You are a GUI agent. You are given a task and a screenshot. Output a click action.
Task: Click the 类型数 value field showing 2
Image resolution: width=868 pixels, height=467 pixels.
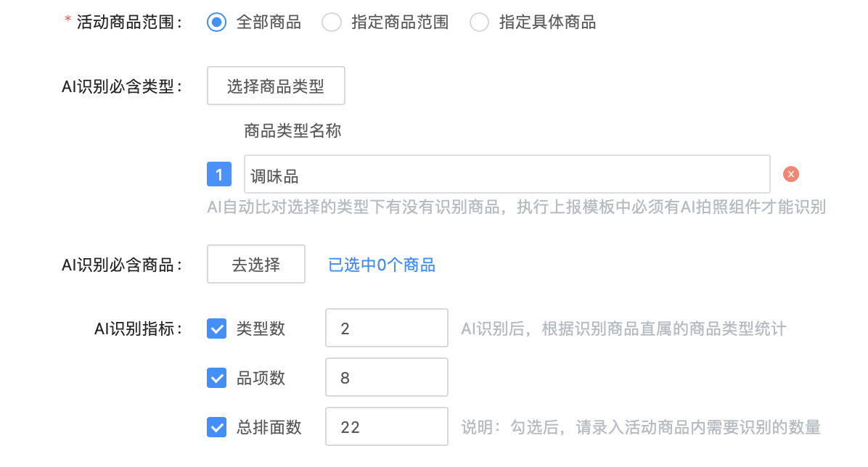click(386, 328)
